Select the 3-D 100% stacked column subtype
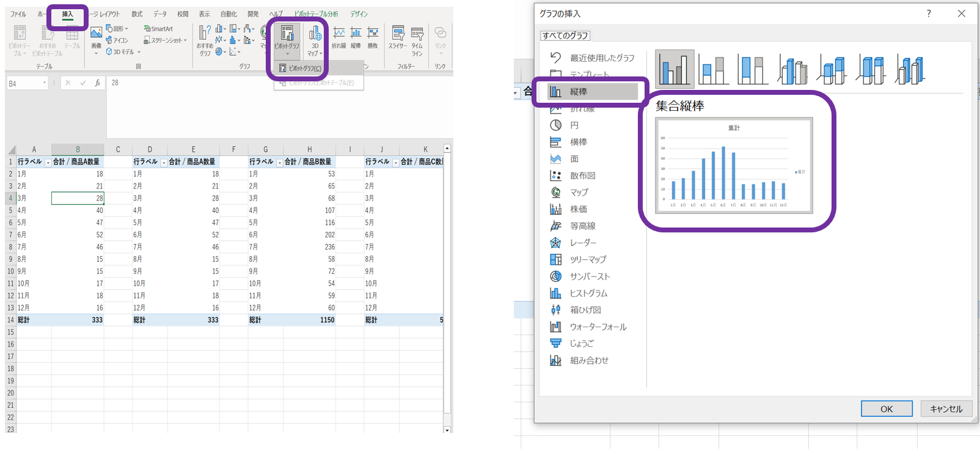The height and width of the screenshot is (463, 980). [871, 69]
